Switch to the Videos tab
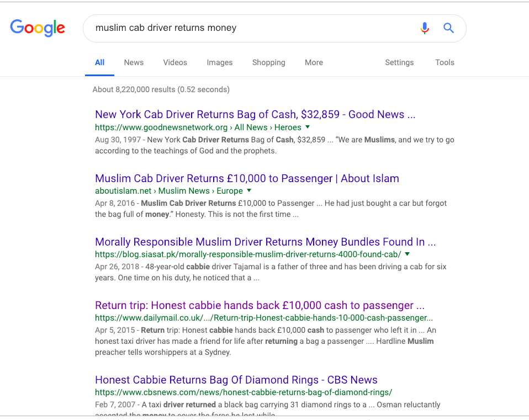Image resolution: width=529 pixels, height=420 pixels. point(175,62)
